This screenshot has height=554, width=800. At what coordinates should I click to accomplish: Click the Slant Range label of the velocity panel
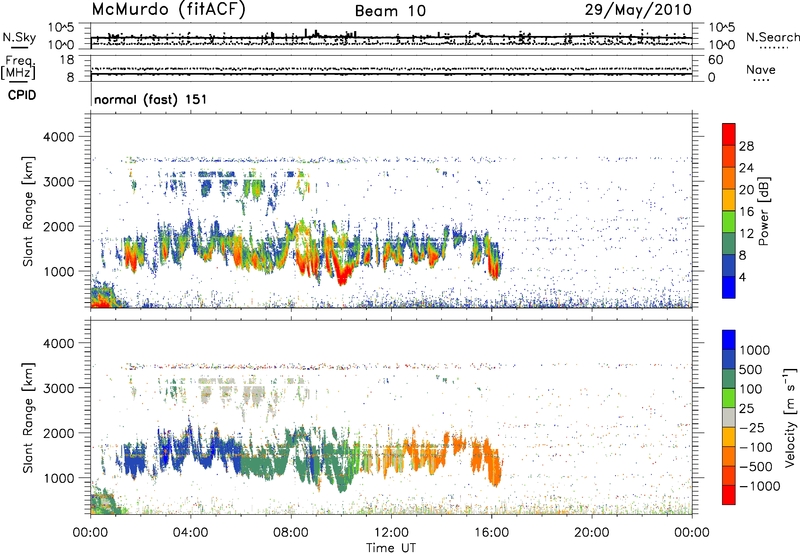[28, 418]
